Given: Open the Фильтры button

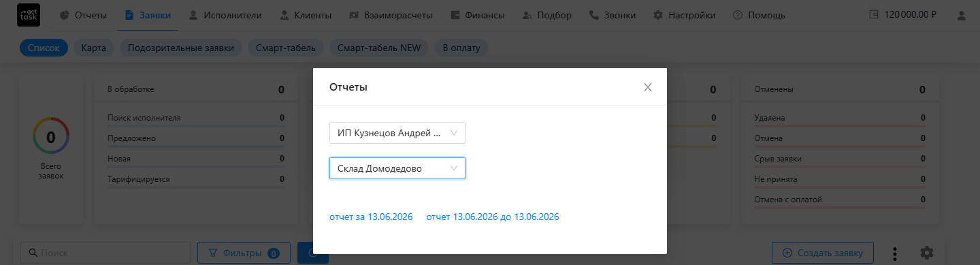Looking at the screenshot, I should tap(244, 253).
